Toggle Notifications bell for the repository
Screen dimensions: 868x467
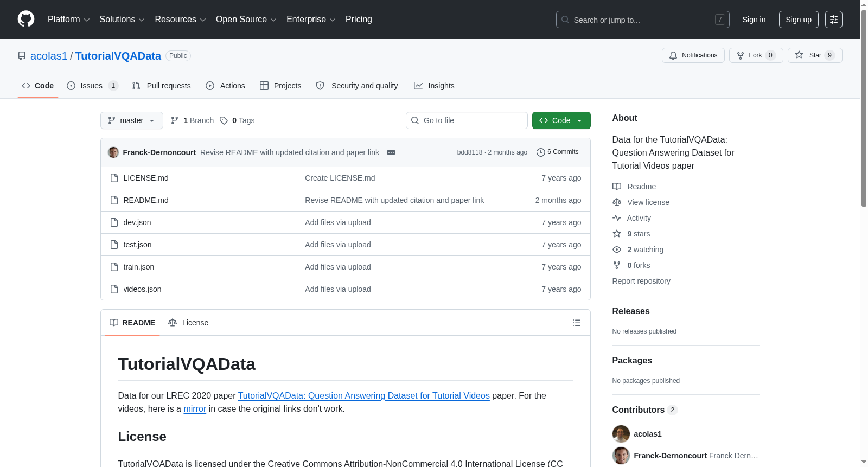pos(693,55)
